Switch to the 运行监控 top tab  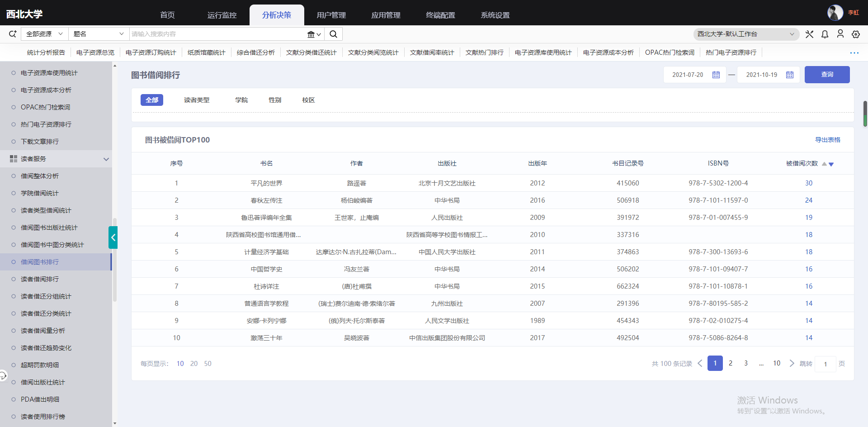point(222,15)
